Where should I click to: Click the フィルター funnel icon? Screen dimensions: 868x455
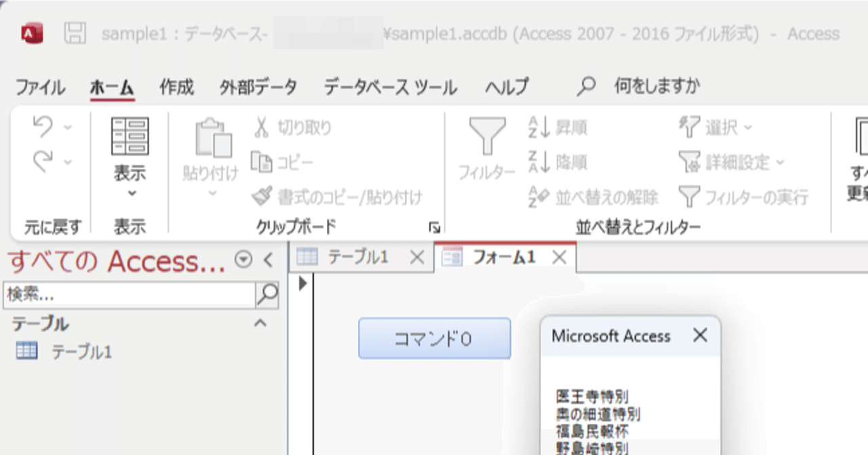point(486,136)
